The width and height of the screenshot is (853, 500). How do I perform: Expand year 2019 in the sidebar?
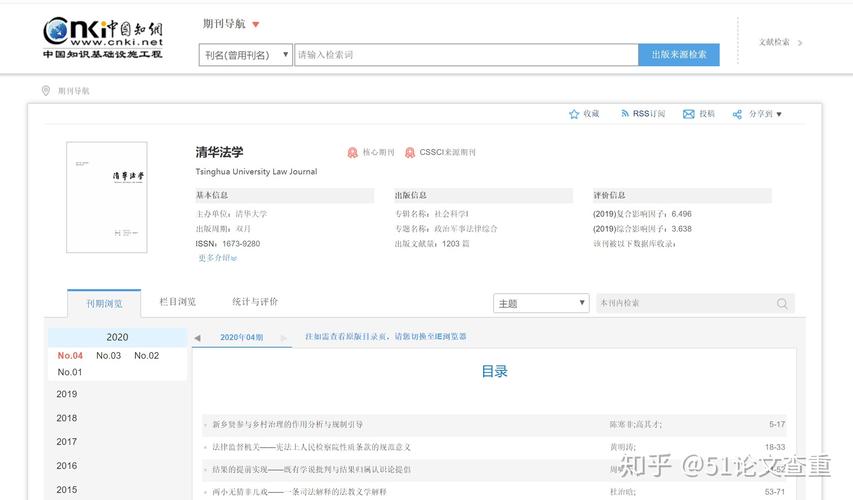[x=66, y=394]
